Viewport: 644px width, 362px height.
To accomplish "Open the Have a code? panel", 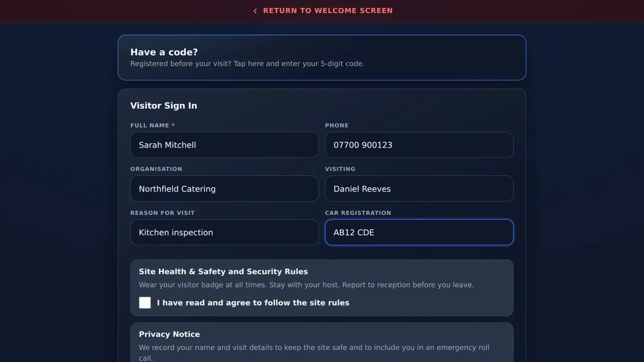I will coord(322,58).
